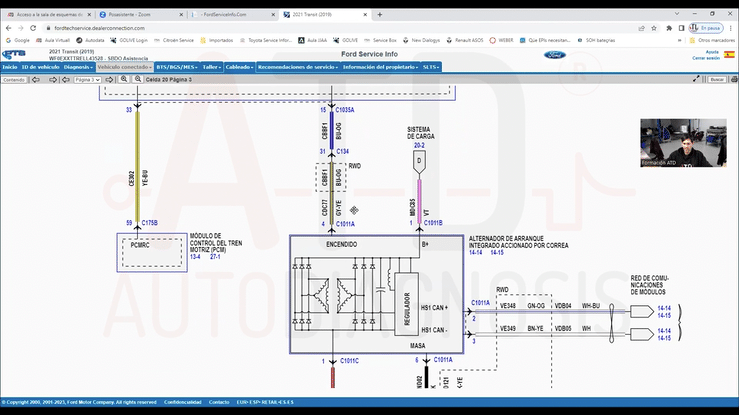Expand the Taller menu
Viewport: 739px width, 415px height.
[x=212, y=67]
